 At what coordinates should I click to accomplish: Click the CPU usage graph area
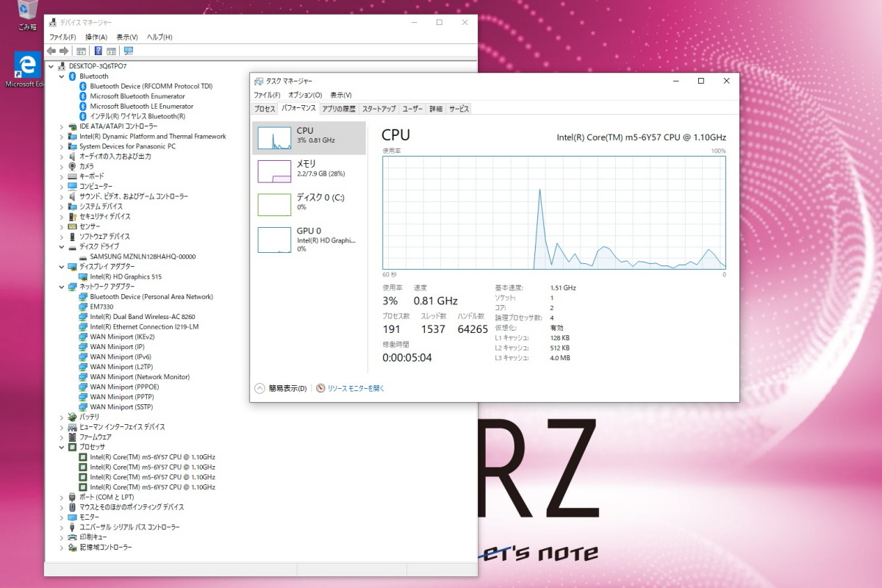554,212
